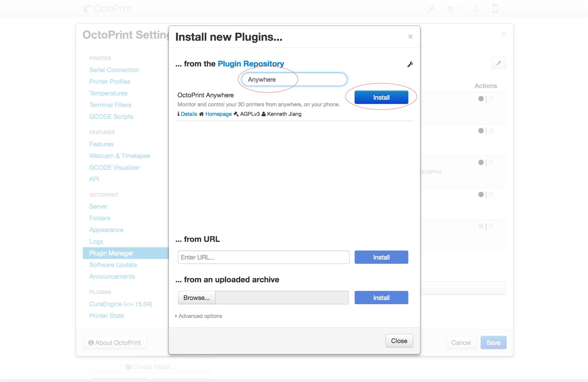The height and width of the screenshot is (382, 588).
Task: Open GCODE Visualizer settings
Action: [x=115, y=167]
